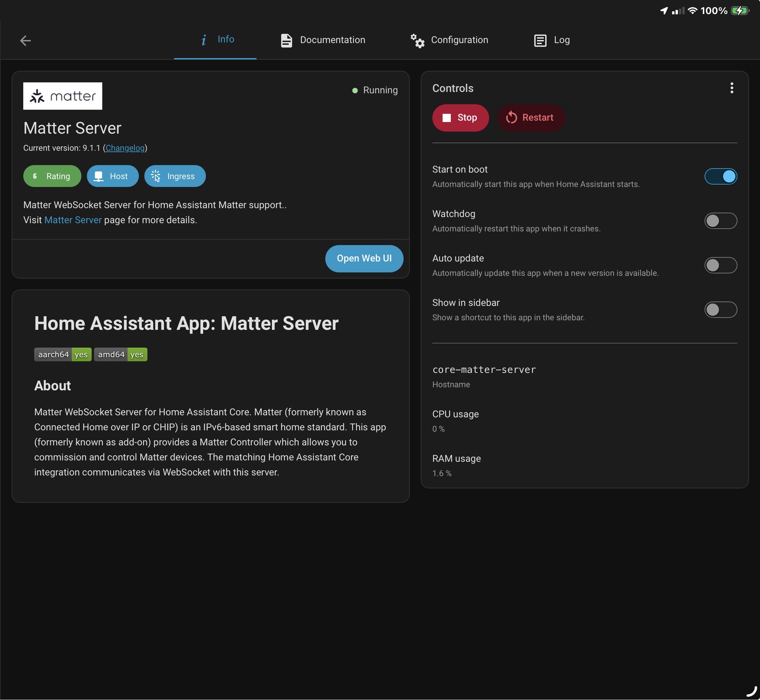Click the green Rating chip
This screenshot has width=760, height=700.
click(x=52, y=176)
